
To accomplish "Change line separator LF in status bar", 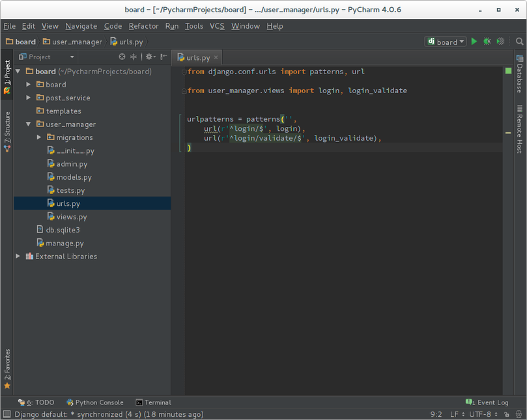I will click(x=457, y=414).
